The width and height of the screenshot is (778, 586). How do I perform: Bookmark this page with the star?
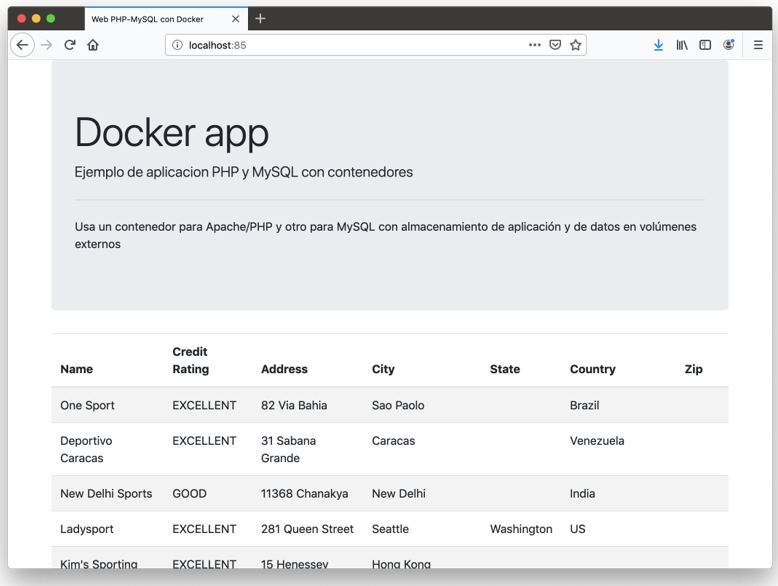click(576, 45)
